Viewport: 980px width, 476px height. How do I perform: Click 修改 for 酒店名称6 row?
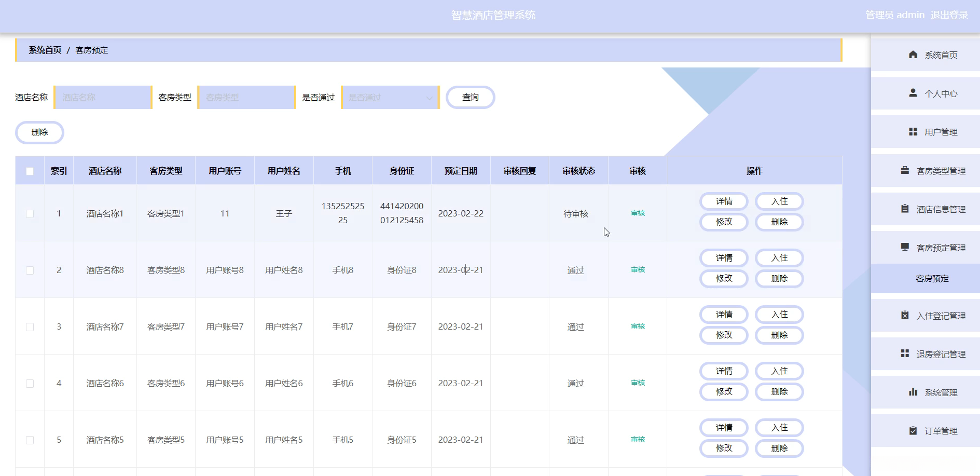coord(724,392)
